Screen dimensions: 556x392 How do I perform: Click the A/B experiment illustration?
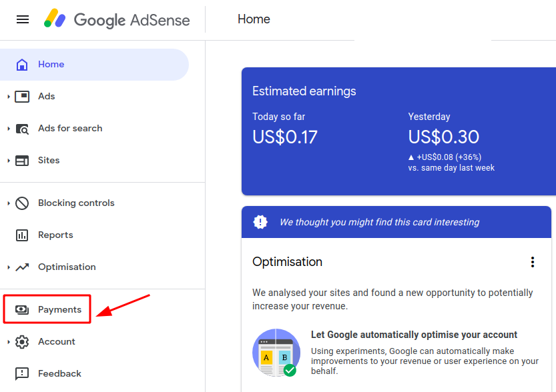click(x=276, y=353)
